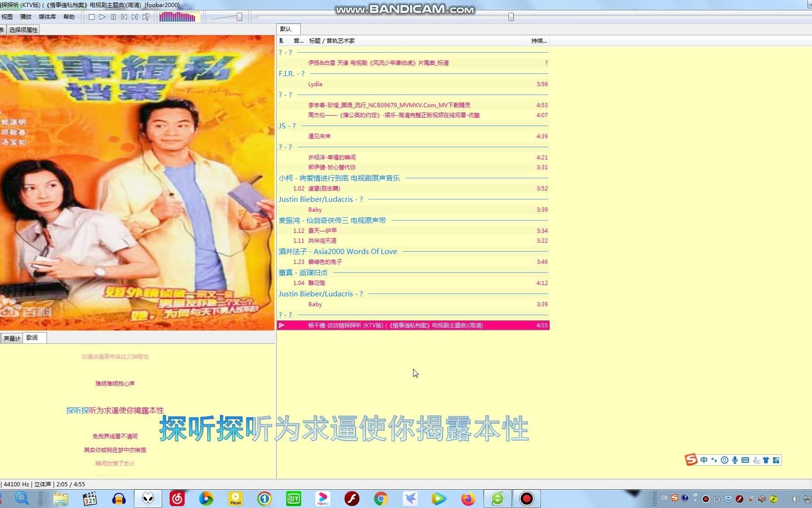The image size is (812, 508).
Task: Click the spectrum visualization in toolbar
Action: pos(179,17)
